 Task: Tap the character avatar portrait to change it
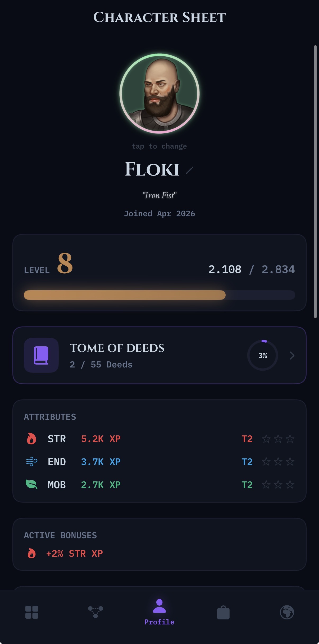(159, 93)
